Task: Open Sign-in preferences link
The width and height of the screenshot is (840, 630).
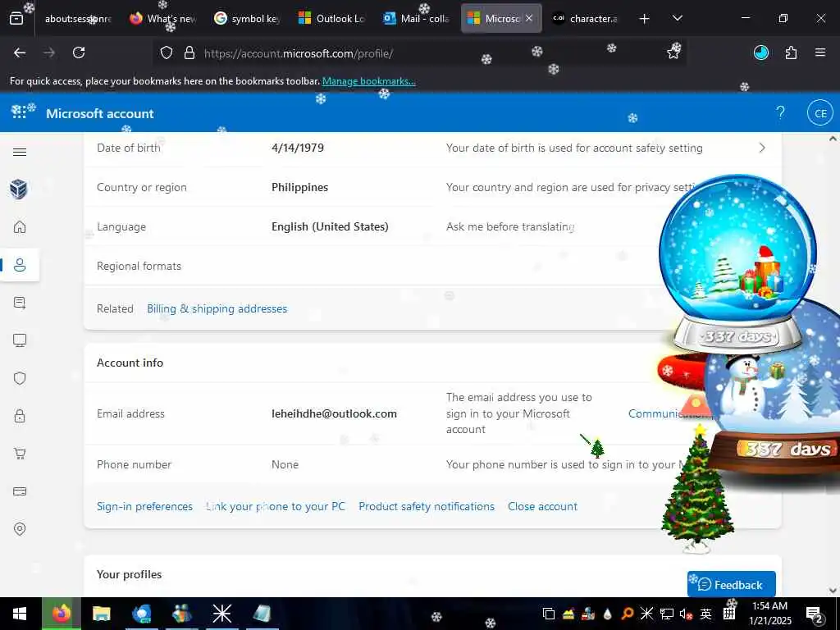Action: point(144,507)
